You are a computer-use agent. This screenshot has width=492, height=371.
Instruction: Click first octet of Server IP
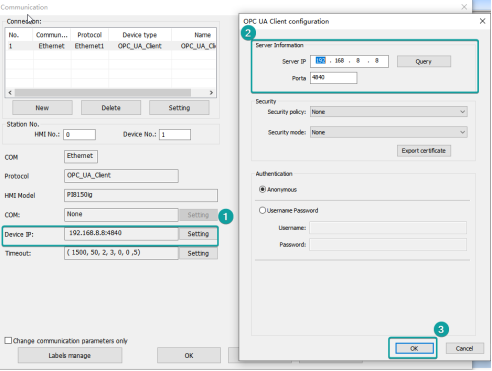pyautogui.click(x=320, y=61)
